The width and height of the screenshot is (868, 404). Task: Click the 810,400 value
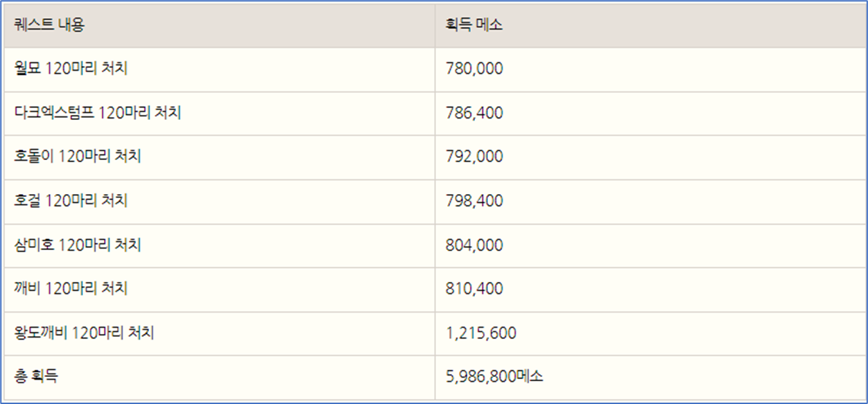tap(475, 289)
